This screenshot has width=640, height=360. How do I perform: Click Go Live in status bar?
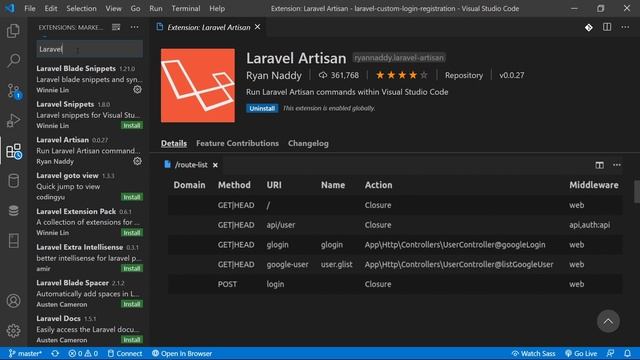(x=581, y=353)
